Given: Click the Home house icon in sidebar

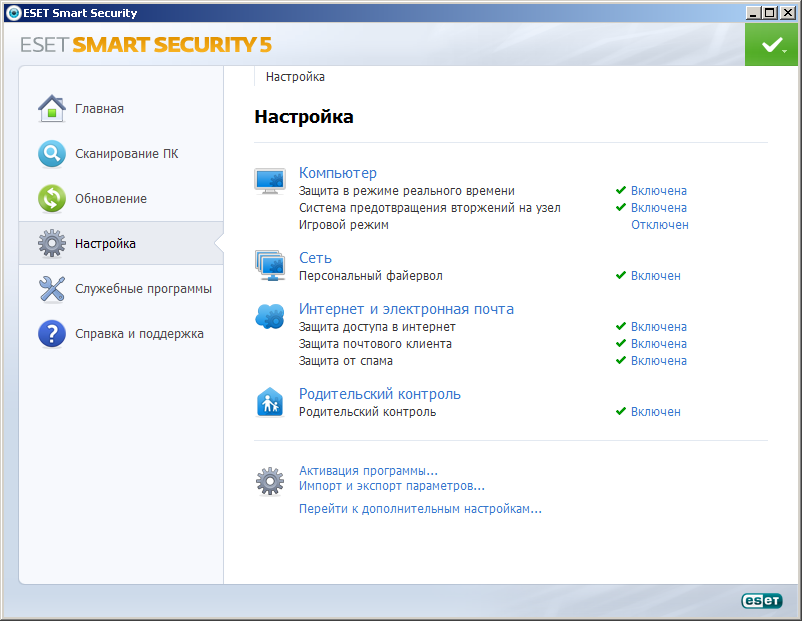Looking at the screenshot, I should pyautogui.click(x=52, y=108).
